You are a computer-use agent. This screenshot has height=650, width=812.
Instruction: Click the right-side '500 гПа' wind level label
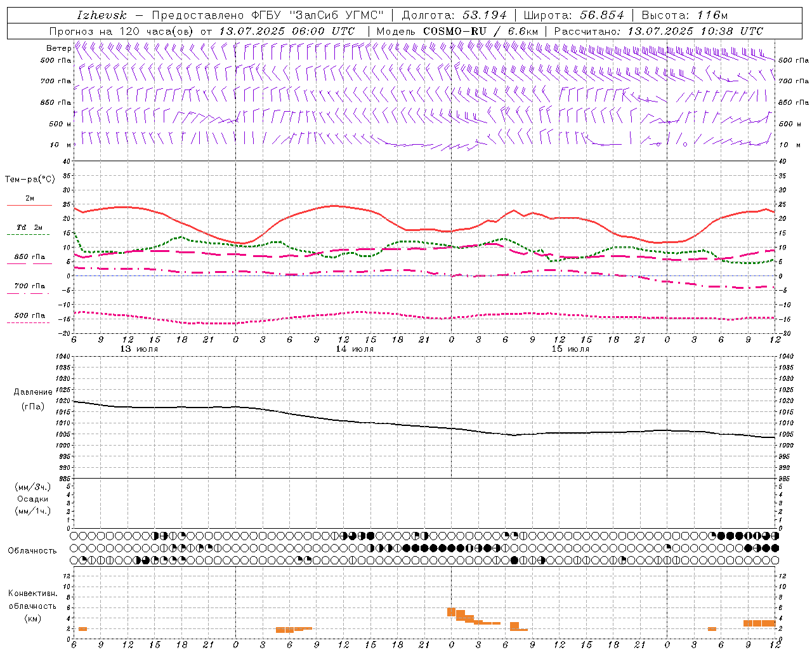pos(794,60)
